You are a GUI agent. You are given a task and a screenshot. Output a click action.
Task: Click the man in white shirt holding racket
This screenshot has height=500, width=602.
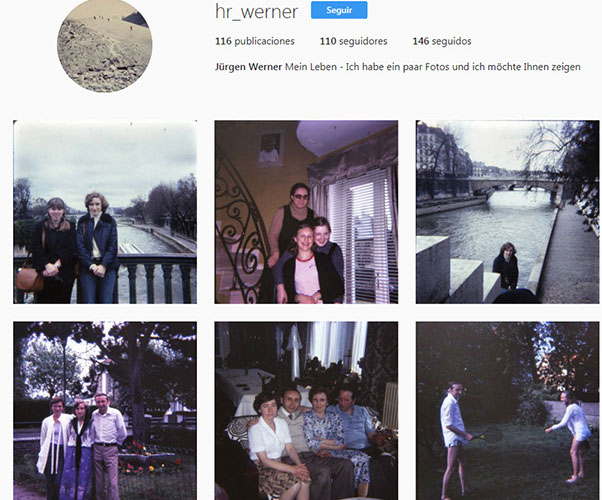455,438
